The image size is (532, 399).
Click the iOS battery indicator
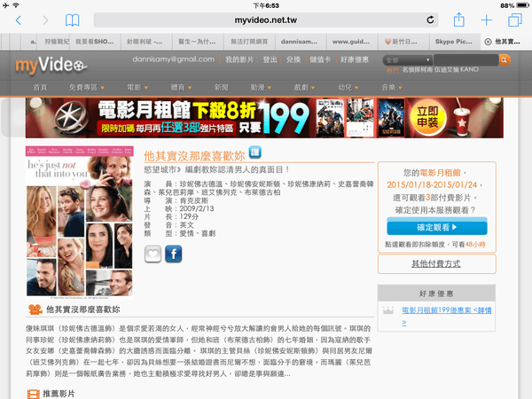[522, 5]
